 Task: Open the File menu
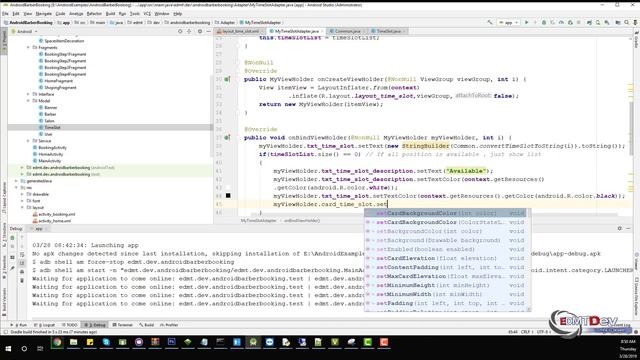pos(5,14)
